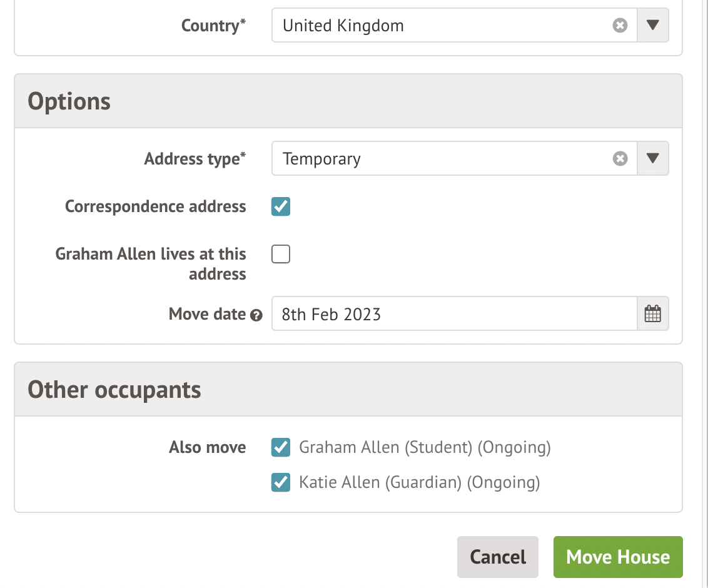Screen dimensions: 708x588
Task: Uncheck the Correspondence address checkbox
Action: point(281,206)
